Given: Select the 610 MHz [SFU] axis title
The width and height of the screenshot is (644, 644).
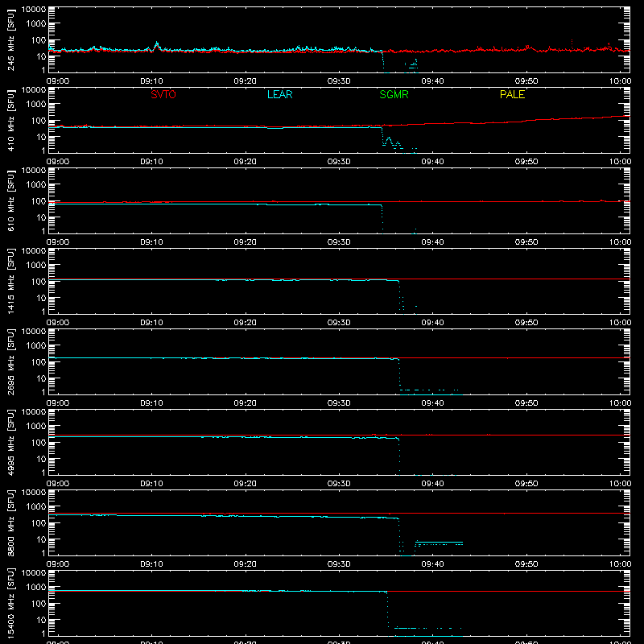Looking at the screenshot, I should (x=10, y=200).
